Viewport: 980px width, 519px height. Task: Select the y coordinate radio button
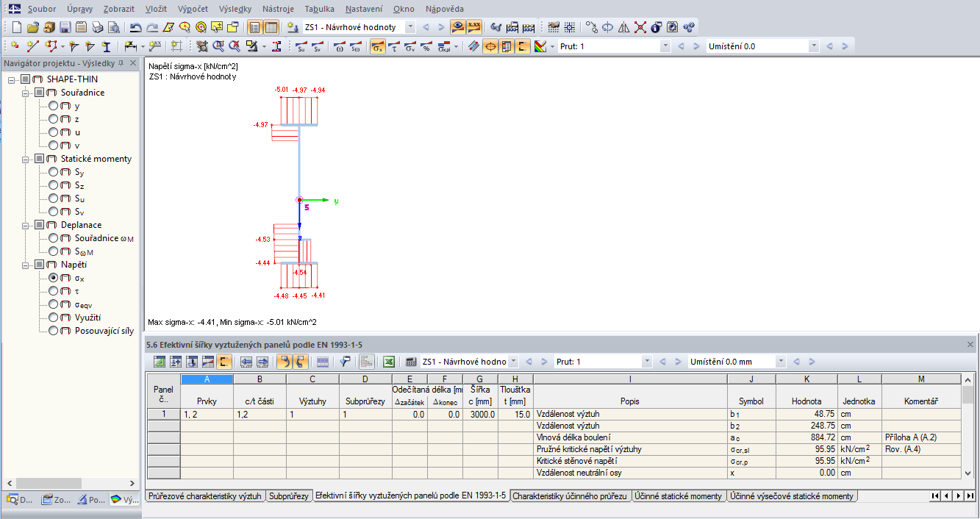pos(54,106)
